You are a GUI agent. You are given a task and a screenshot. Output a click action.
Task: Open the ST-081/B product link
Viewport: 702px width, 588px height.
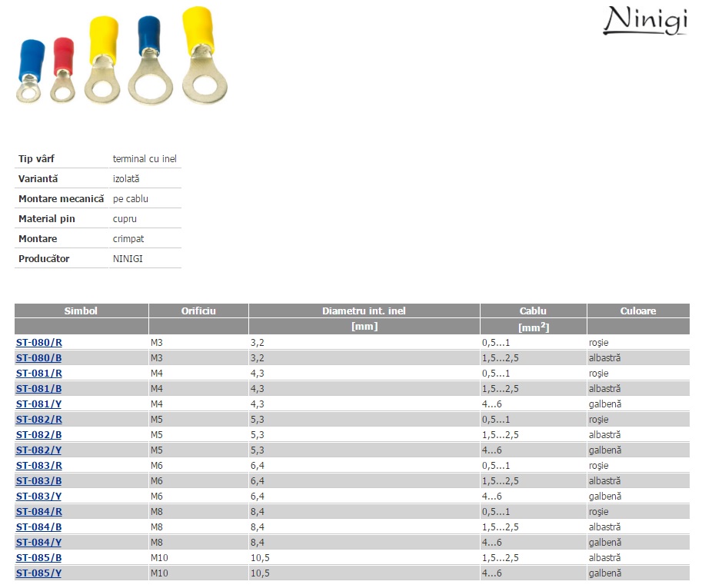tap(39, 389)
